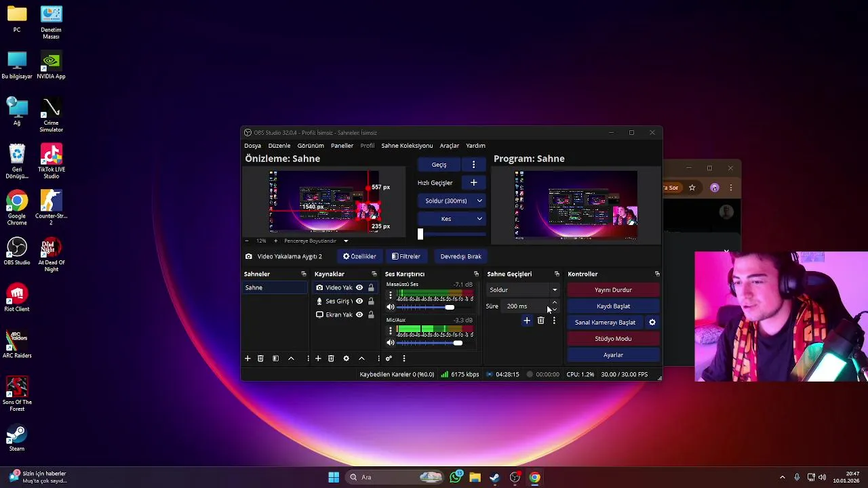The height and width of the screenshot is (488, 868).
Task: Open TikTok LIVE Studio desktop icon
Action: click(51, 161)
